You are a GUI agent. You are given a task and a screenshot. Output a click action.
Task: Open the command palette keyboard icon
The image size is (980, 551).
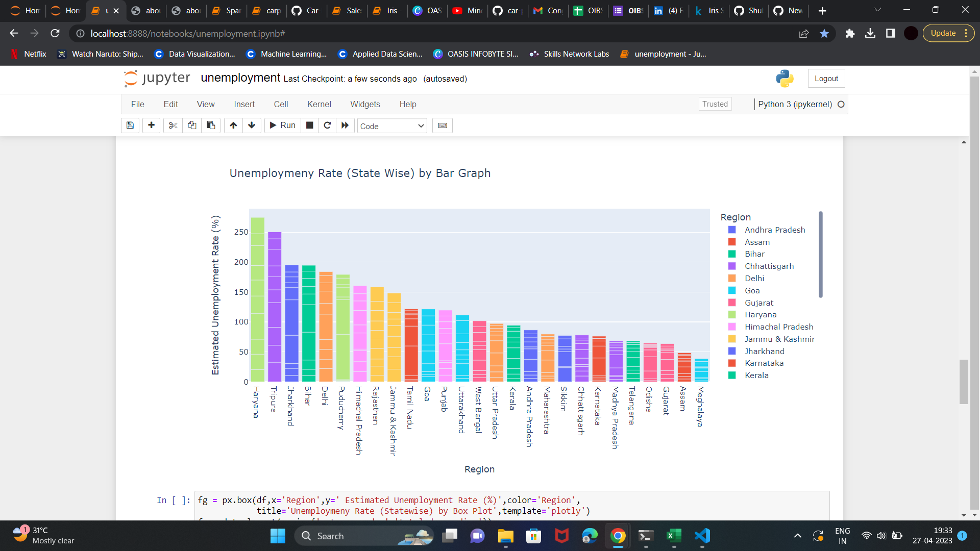442,126
